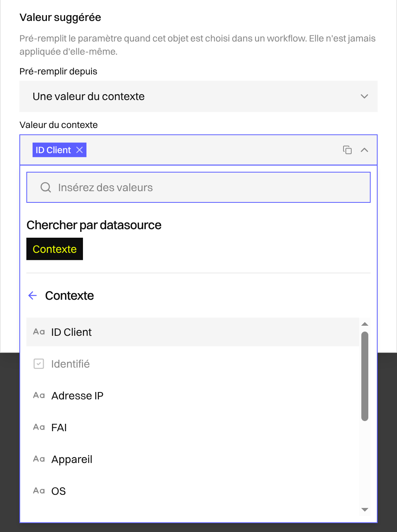Click the Chercher par datasource heading
Image resolution: width=397 pixels, height=532 pixels.
(94, 225)
